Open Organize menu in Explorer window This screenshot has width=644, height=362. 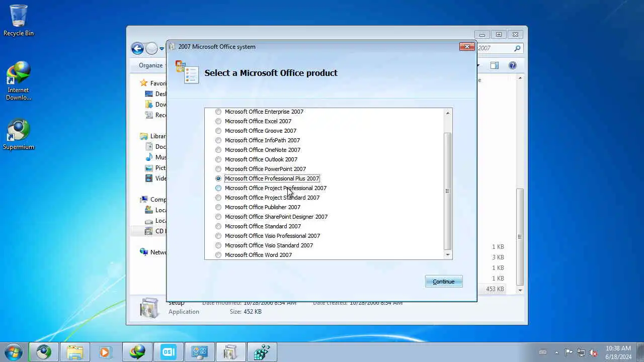tap(151, 65)
